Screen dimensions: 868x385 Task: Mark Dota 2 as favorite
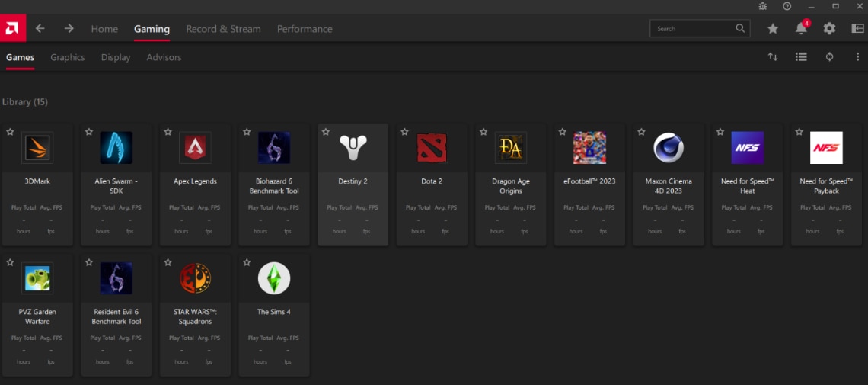coord(404,132)
